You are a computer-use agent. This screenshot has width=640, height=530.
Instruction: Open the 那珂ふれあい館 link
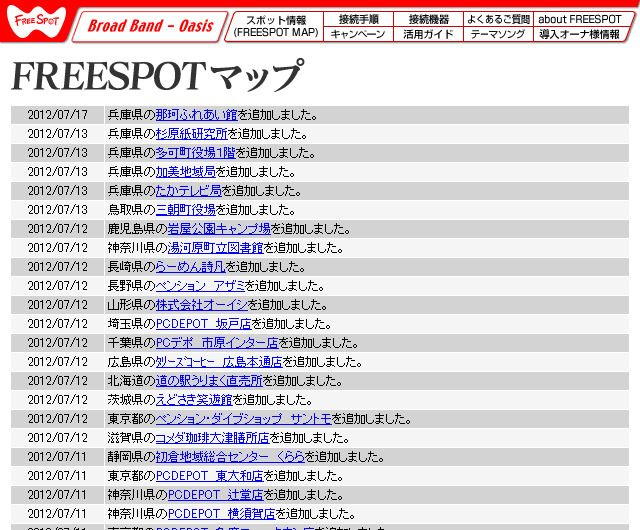click(196, 115)
